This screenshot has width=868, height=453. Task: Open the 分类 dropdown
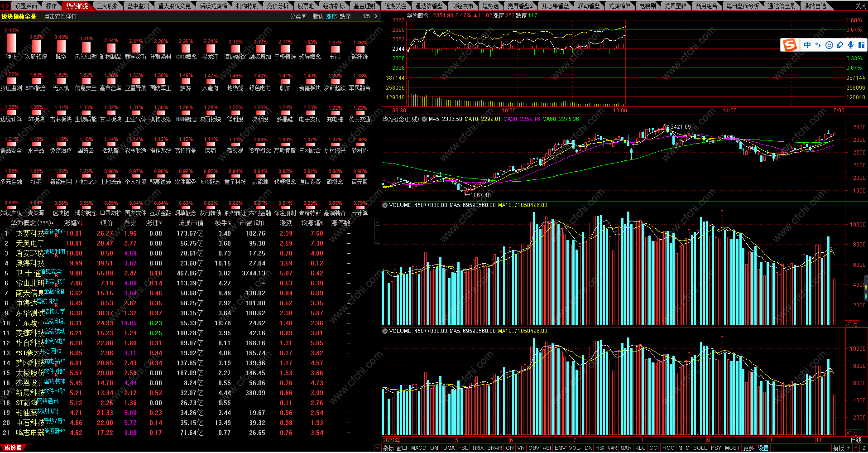(x=298, y=16)
